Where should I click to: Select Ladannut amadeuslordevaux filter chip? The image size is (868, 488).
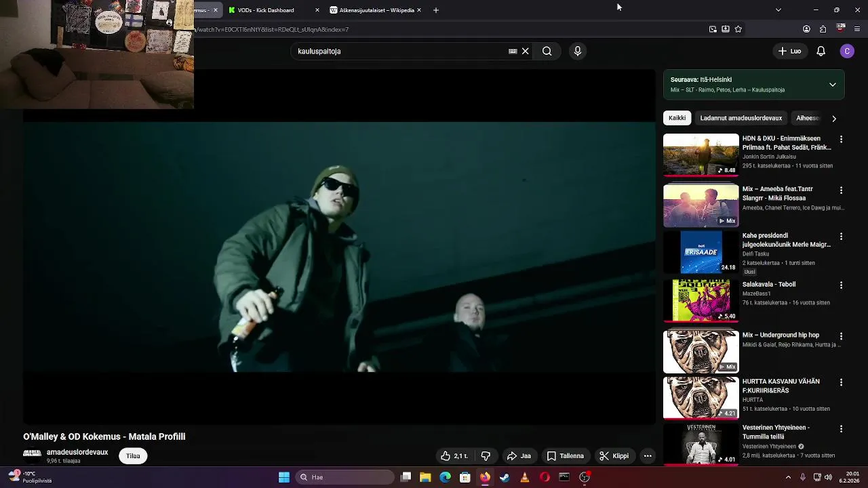click(x=741, y=118)
